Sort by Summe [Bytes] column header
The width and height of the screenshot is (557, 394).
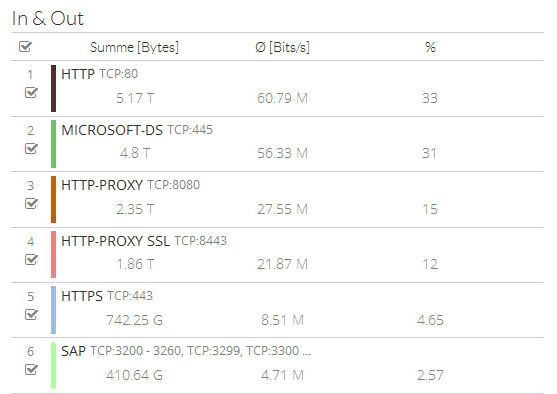(134, 47)
